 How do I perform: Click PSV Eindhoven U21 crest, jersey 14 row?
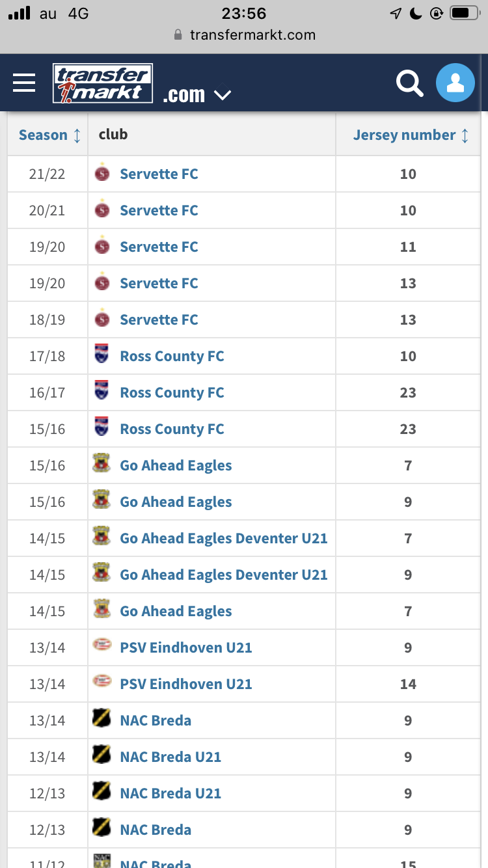point(102,684)
